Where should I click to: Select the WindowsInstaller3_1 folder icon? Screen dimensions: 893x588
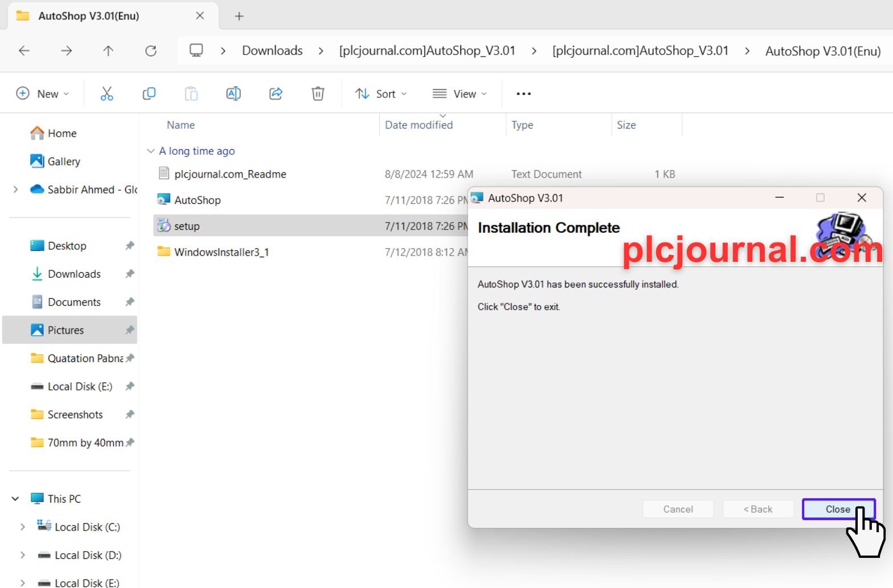point(164,252)
